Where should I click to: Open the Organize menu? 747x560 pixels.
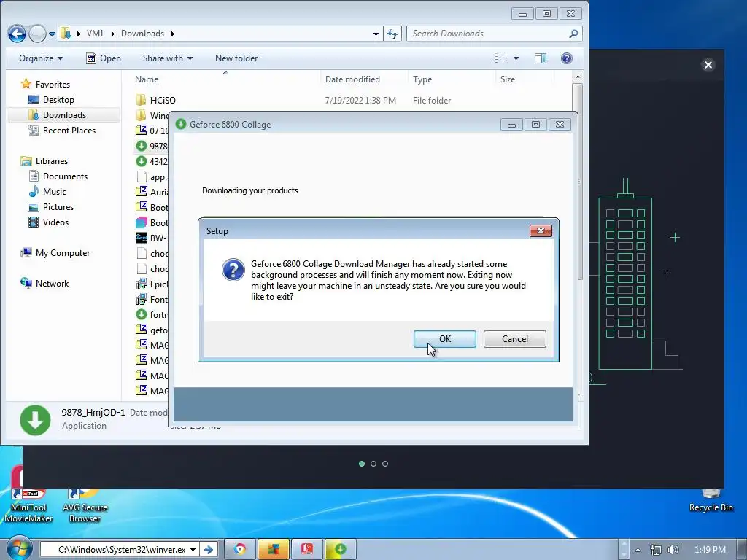coord(41,58)
